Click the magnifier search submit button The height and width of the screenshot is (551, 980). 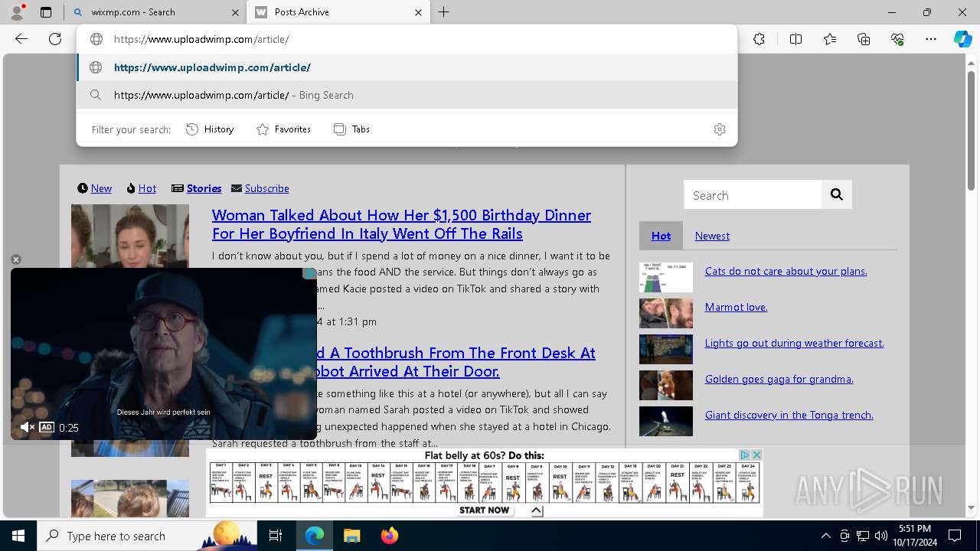click(837, 195)
